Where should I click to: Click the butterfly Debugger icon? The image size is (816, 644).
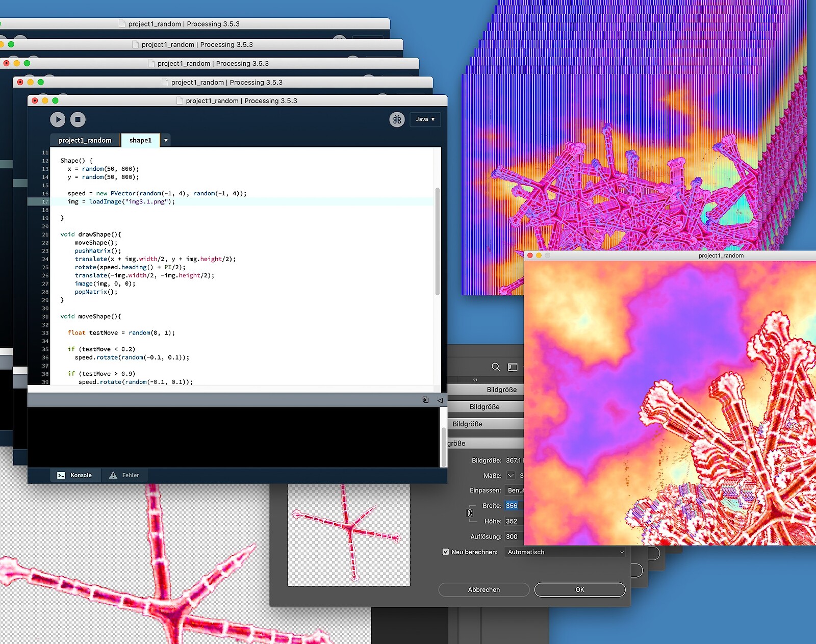tap(397, 119)
